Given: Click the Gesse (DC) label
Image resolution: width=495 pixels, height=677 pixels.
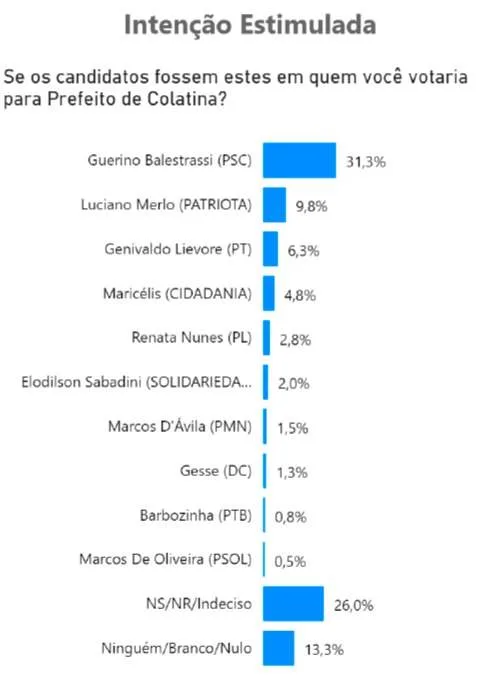Looking at the screenshot, I should 216,471.
